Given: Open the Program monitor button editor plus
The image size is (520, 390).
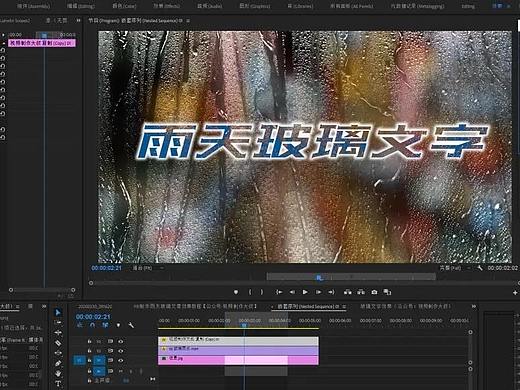Looking at the screenshot, I should (515, 293).
